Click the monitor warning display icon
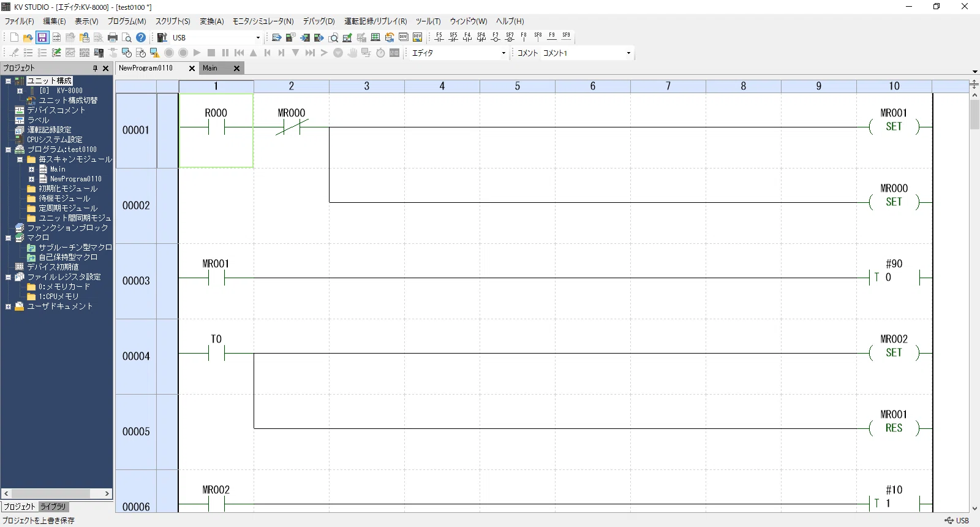 click(154, 53)
